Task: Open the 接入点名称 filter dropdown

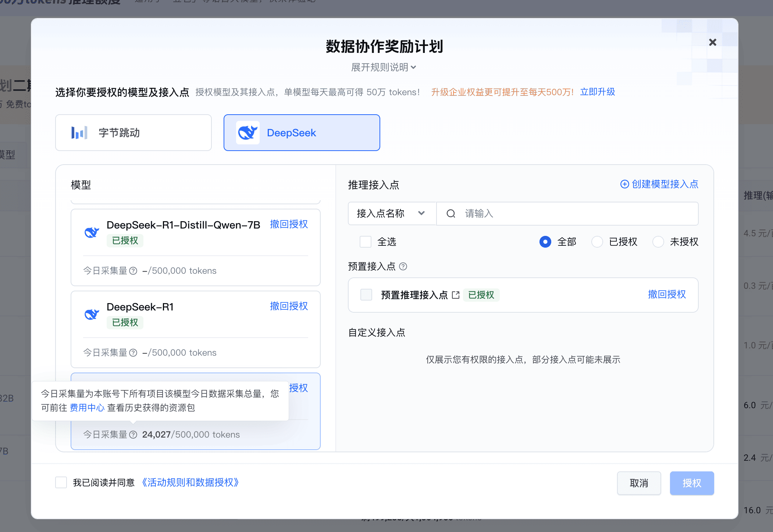Action: click(392, 213)
